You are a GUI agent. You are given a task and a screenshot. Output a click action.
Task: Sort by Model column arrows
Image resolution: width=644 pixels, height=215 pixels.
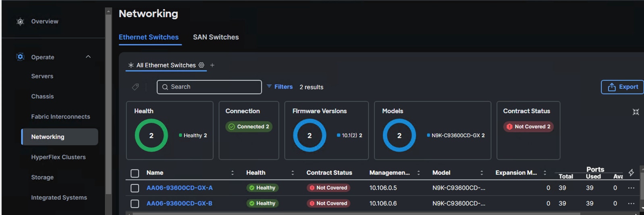482,173
